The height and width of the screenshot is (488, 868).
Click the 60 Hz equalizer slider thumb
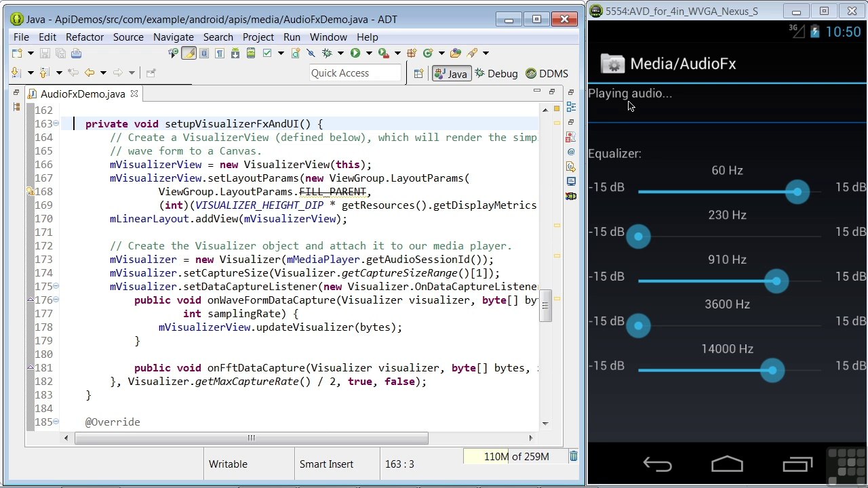(797, 192)
